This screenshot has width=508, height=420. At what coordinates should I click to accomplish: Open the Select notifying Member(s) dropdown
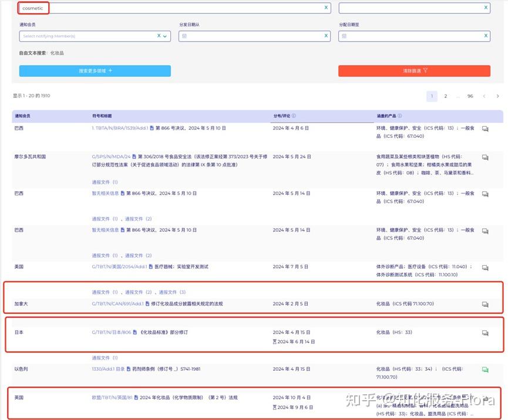(88, 36)
